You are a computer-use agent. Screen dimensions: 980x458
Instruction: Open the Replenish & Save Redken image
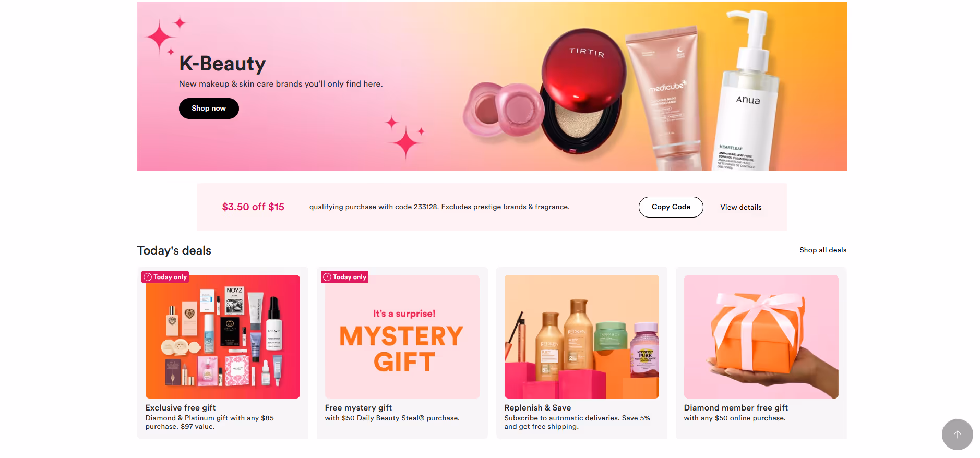click(582, 337)
